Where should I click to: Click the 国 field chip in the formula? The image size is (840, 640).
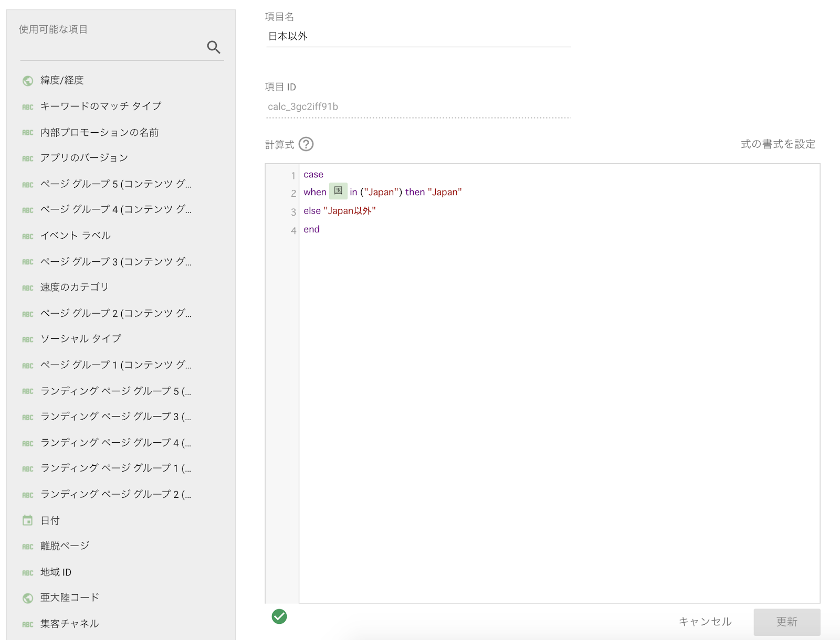coord(338,191)
